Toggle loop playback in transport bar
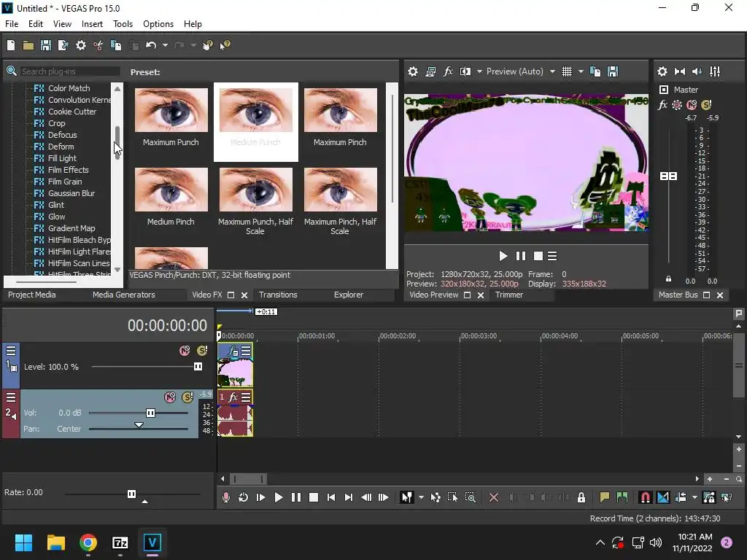This screenshot has height=560, width=747. point(243,497)
